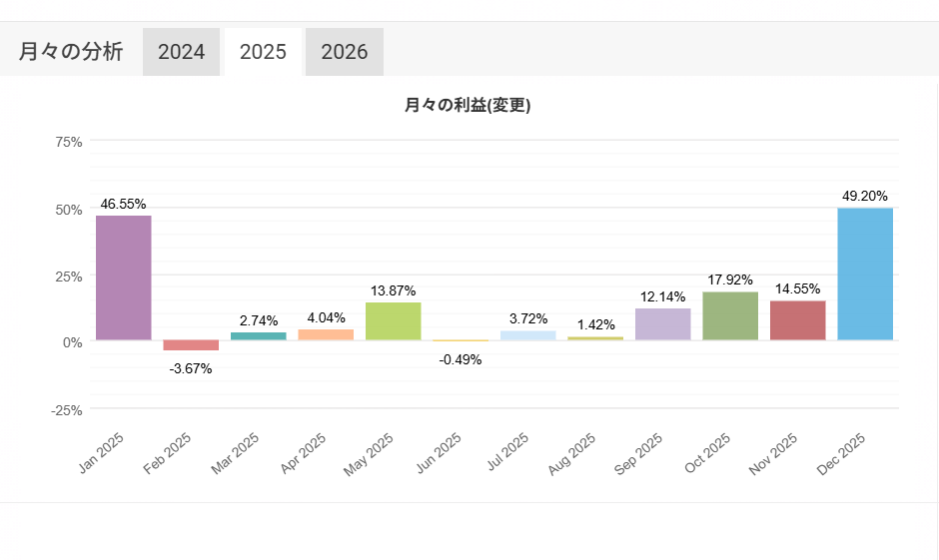Image resolution: width=939 pixels, height=560 pixels.
Task: Click the red Feb 2025 negative bar
Action: pos(191,345)
